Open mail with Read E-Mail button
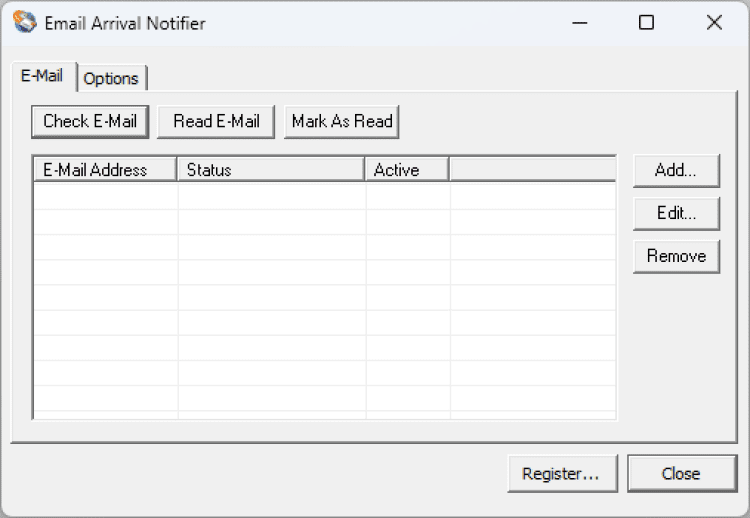 [216, 121]
